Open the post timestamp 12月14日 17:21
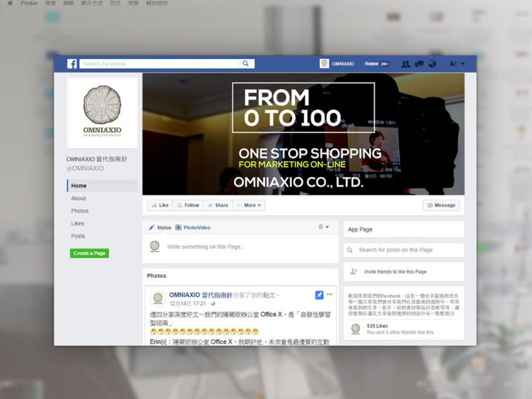The height and width of the screenshot is (399, 532). pos(188,303)
